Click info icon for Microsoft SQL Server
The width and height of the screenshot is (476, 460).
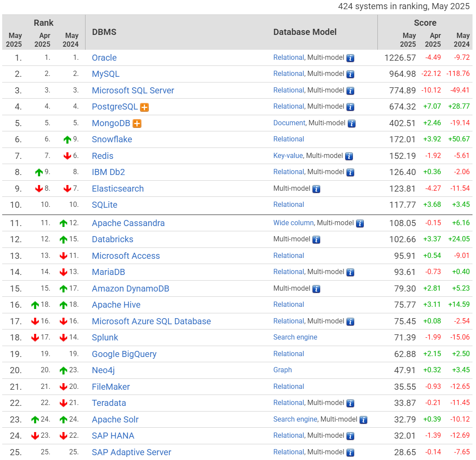point(350,91)
